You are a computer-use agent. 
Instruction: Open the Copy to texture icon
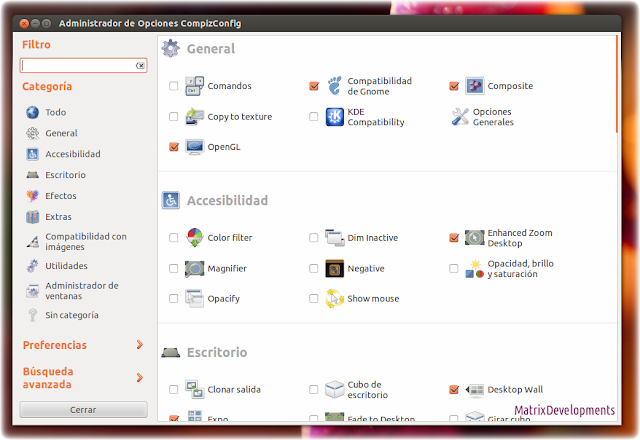(194, 117)
